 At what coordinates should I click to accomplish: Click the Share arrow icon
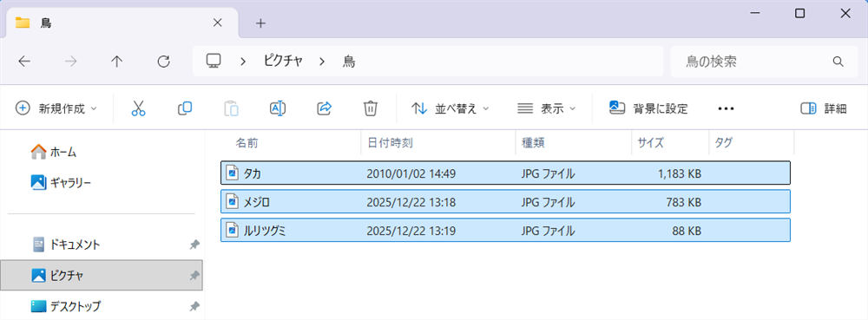pos(324,108)
